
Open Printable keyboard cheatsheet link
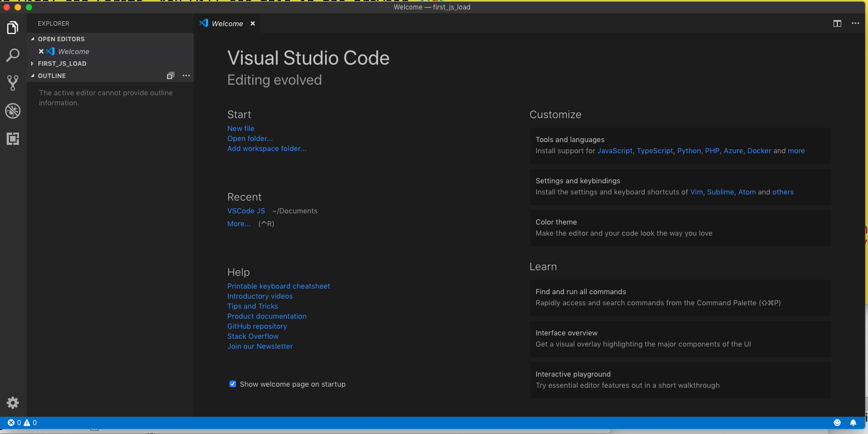point(278,286)
